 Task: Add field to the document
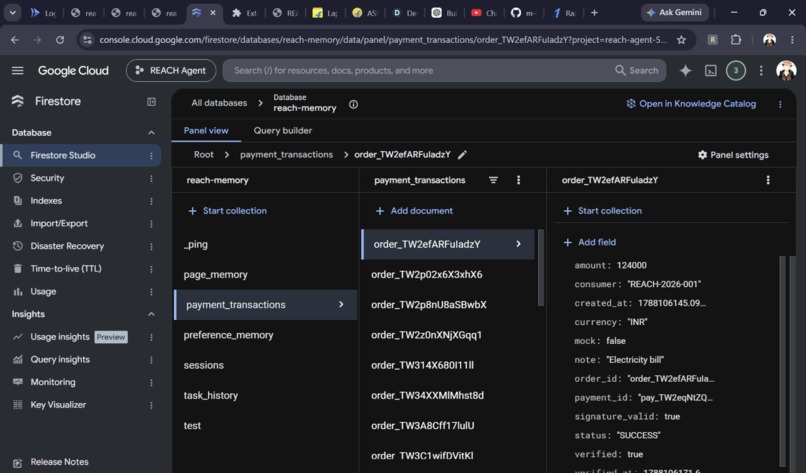tap(590, 242)
